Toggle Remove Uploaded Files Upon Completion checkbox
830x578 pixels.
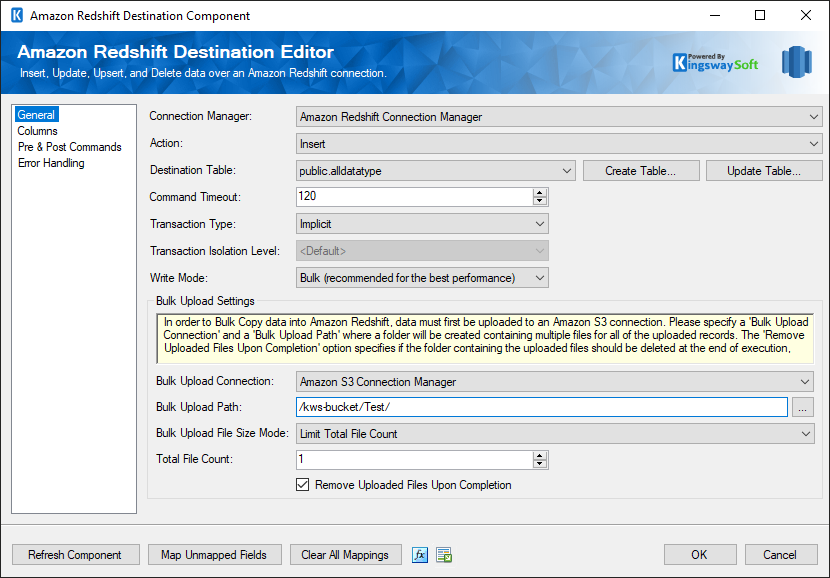tap(303, 485)
